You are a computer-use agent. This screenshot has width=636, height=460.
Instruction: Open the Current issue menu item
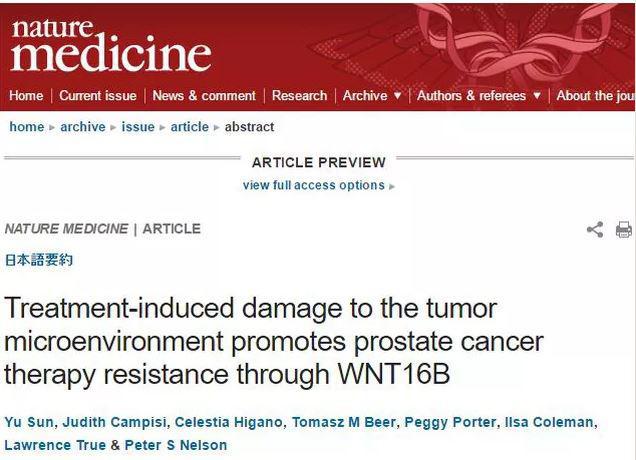pyautogui.click(x=98, y=96)
